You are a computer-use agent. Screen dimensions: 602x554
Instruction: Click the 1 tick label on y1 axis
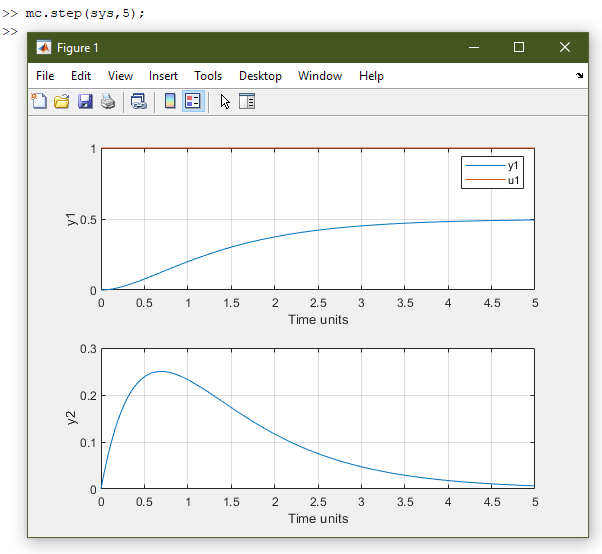(93, 149)
